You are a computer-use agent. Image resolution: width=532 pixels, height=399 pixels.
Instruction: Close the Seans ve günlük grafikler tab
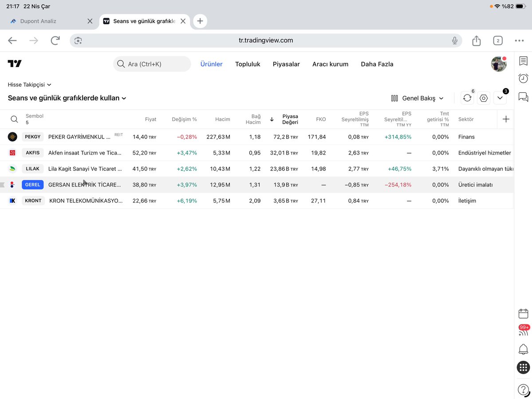183,21
